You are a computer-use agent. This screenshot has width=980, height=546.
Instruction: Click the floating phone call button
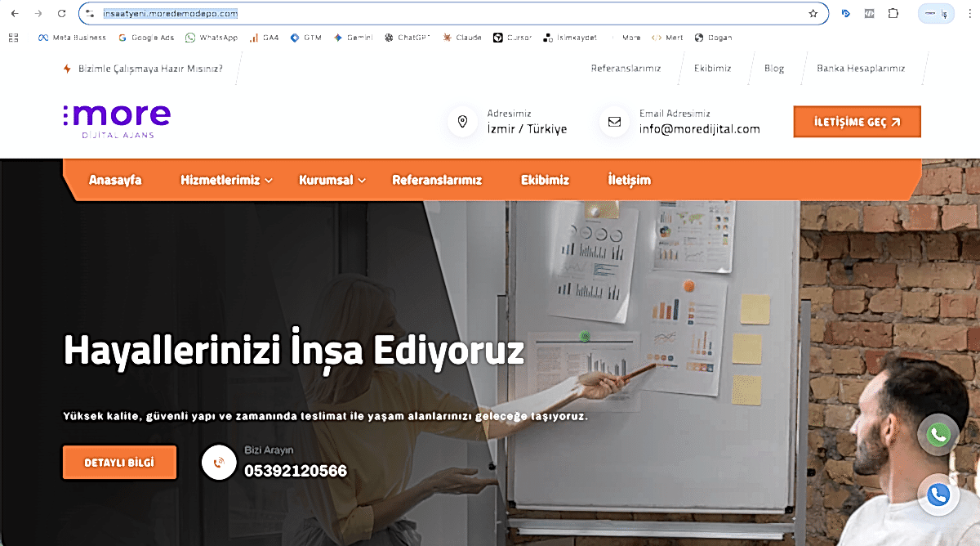point(938,495)
